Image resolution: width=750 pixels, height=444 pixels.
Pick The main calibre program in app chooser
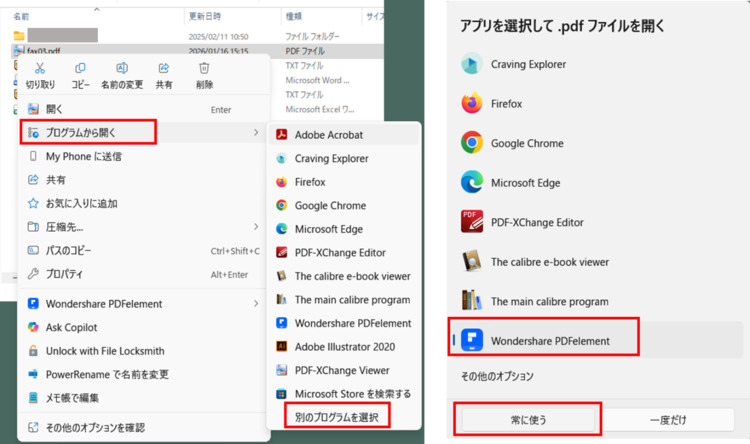tap(596, 301)
